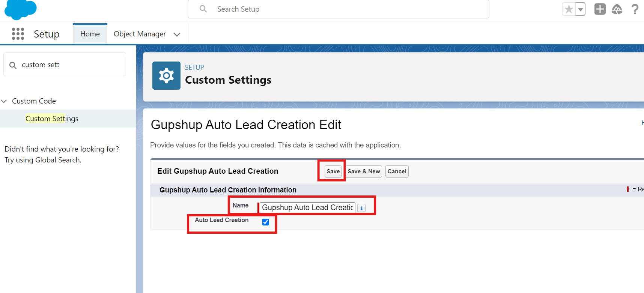644x293 pixels.
Task: Toggle the Auto Lead Creation checkbox
Action: coord(266,222)
